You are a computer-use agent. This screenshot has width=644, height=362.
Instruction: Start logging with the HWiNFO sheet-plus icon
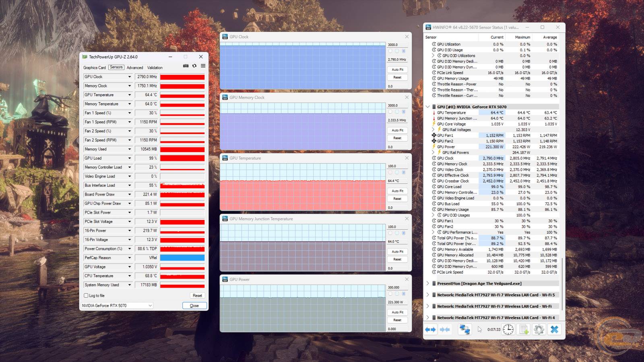[524, 329]
